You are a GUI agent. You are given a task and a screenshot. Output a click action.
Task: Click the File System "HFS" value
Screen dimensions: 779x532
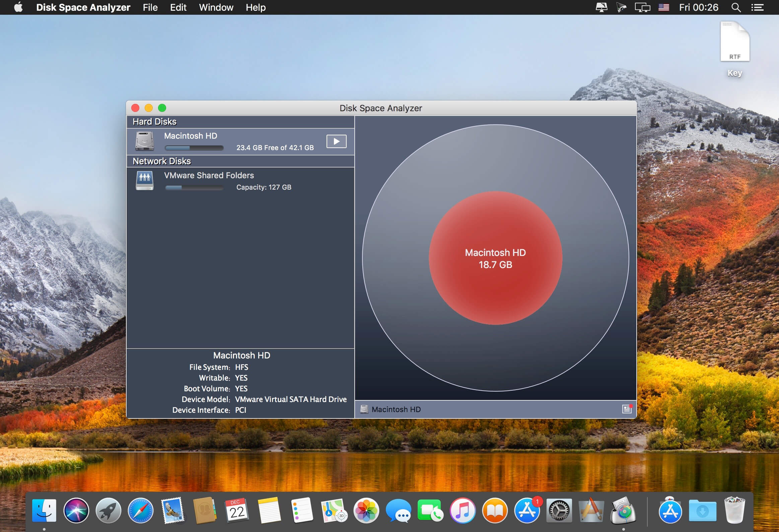[242, 367]
